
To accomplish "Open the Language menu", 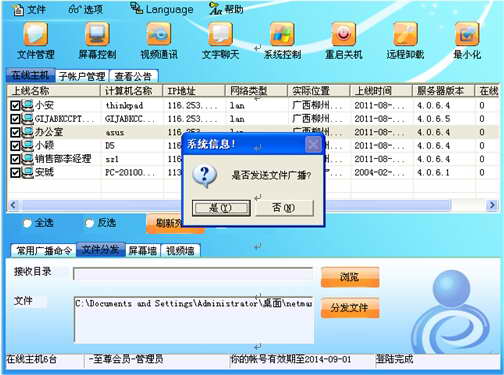I will point(162,9).
